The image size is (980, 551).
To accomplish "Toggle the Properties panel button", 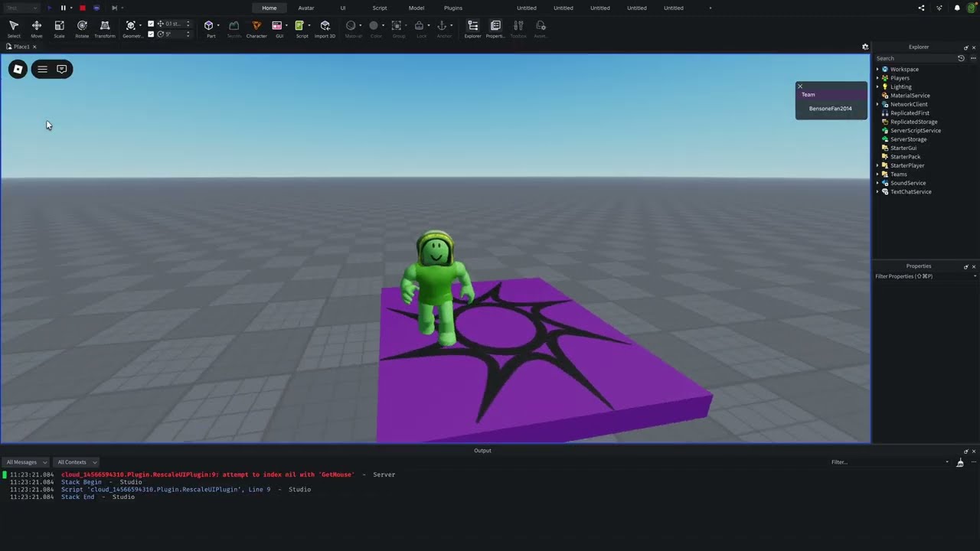I will 495,29.
